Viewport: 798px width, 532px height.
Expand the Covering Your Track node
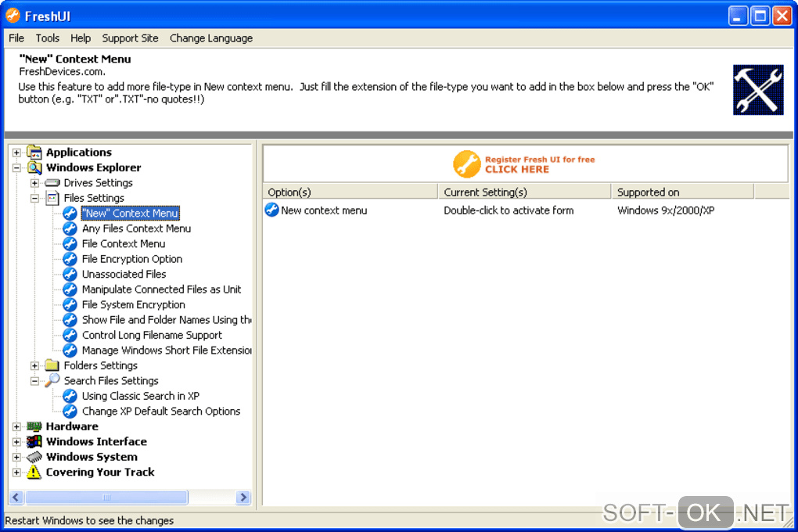point(16,473)
